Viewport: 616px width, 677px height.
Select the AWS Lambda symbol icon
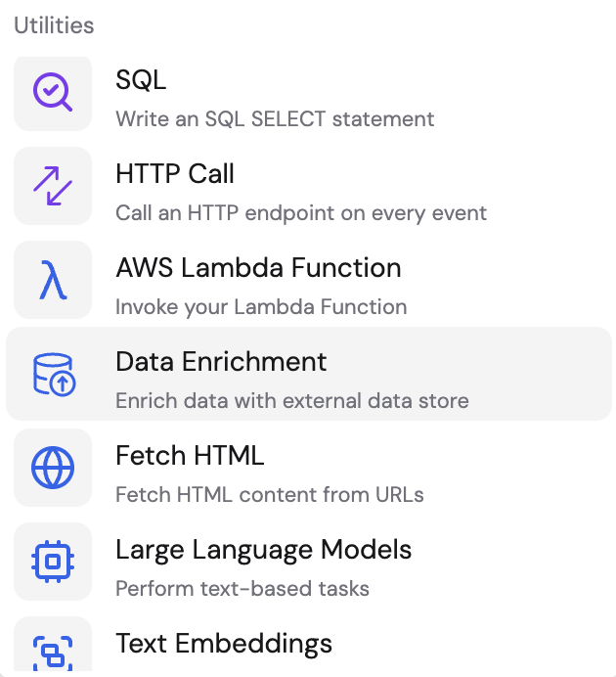coord(53,280)
